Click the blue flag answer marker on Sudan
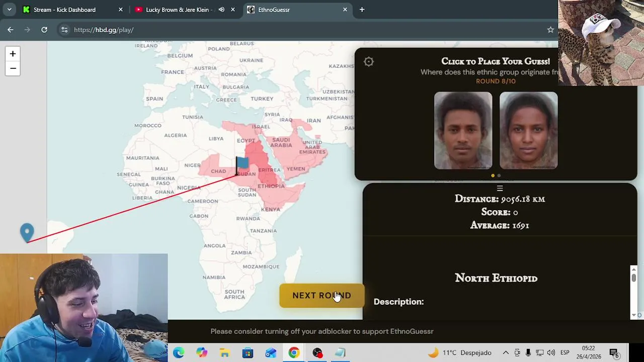The height and width of the screenshot is (362, 644). [x=242, y=164]
